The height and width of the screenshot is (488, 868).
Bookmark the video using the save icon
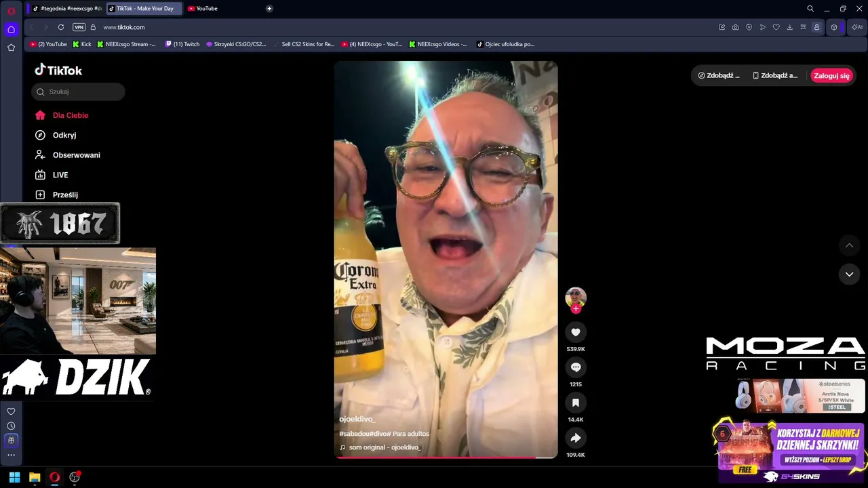tap(576, 403)
